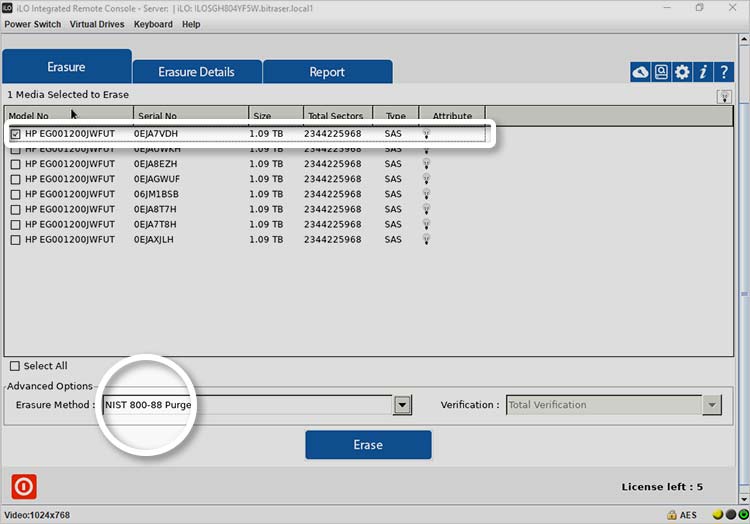
Task: Open the Power Switch menu
Action: [x=33, y=24]
